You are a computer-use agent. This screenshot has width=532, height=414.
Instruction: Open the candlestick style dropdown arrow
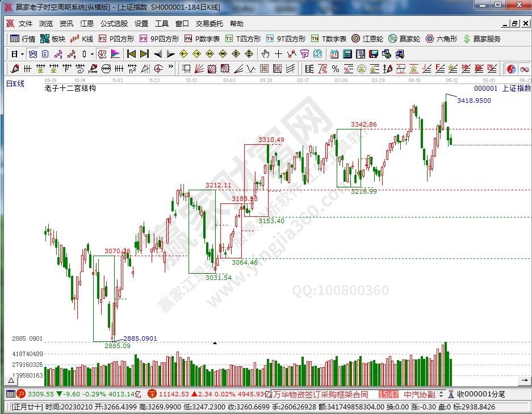click(92, 54)
